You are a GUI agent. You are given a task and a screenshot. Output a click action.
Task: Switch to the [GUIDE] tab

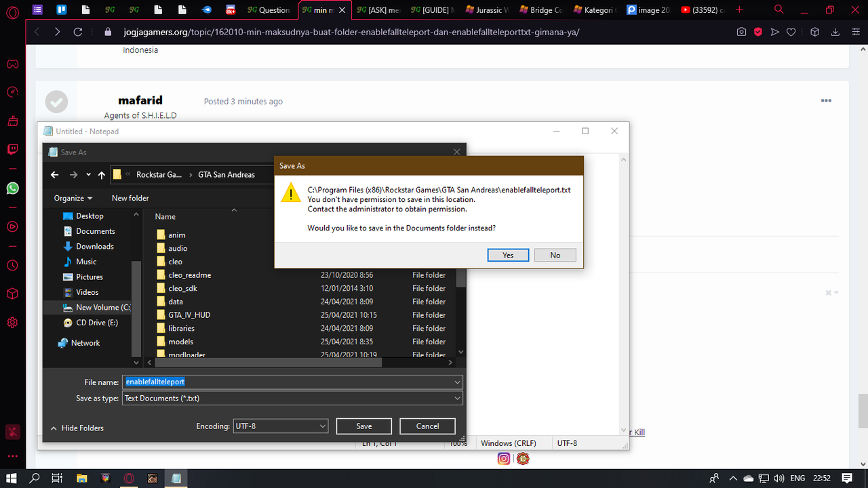tap(433, 10)
